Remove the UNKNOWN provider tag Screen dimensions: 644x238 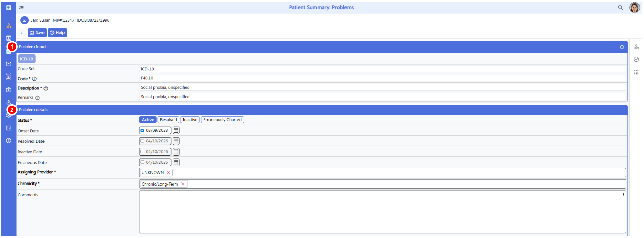[168, 173]
